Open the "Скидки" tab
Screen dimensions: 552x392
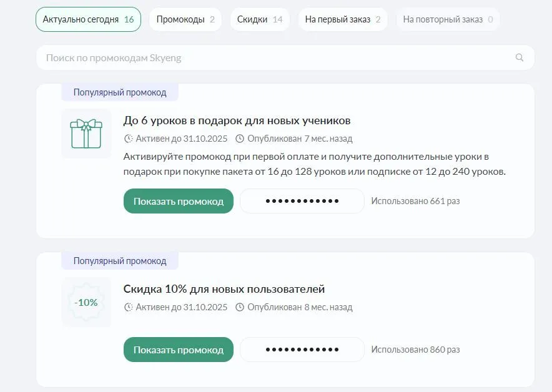[260, 19]
